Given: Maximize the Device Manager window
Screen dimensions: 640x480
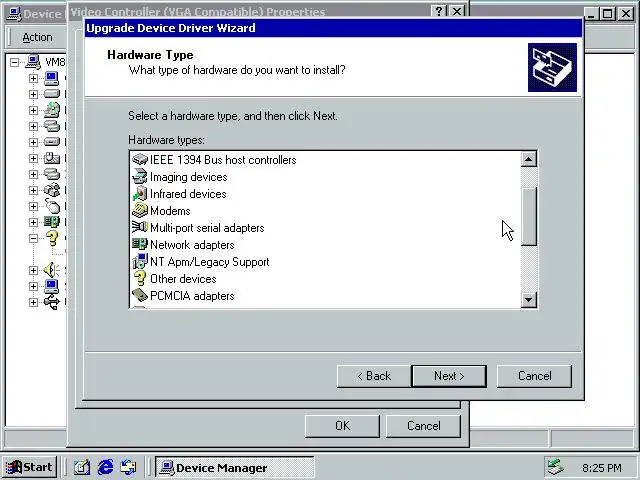Looking at the screenshot, I should point(607,14).
